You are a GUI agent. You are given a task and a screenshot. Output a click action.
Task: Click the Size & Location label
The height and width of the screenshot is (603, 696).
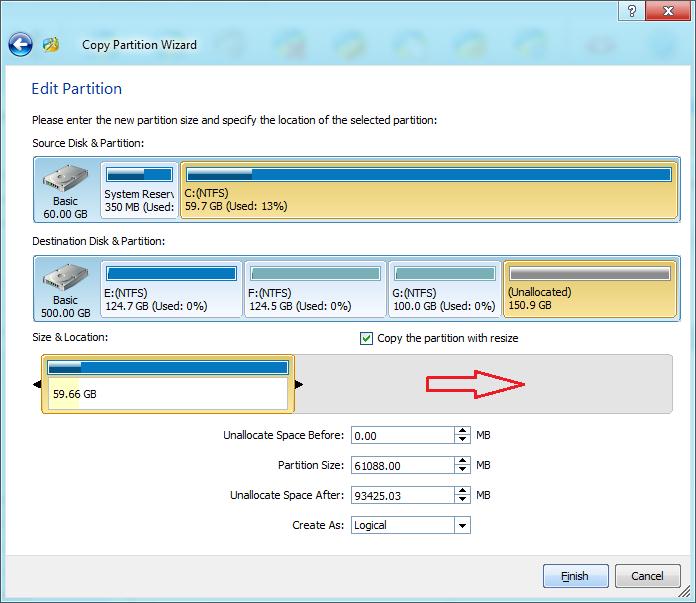70,337
